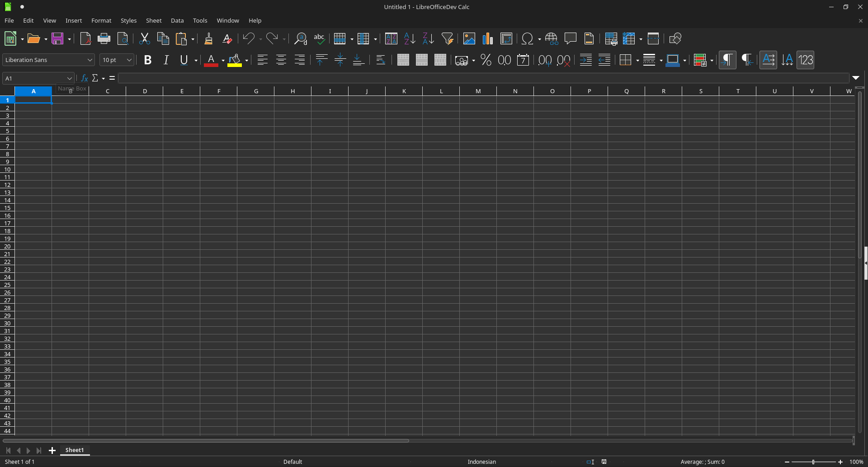Open the Tools menu
The width and height of the screenshot is (868, 467).
[x=200, y=20]
